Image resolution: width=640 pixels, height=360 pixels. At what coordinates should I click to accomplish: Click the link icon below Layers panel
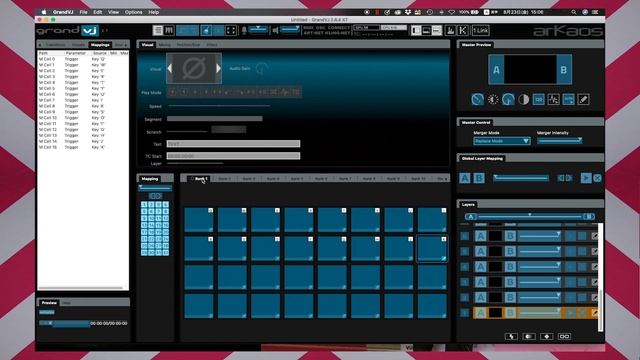point(564,336)
